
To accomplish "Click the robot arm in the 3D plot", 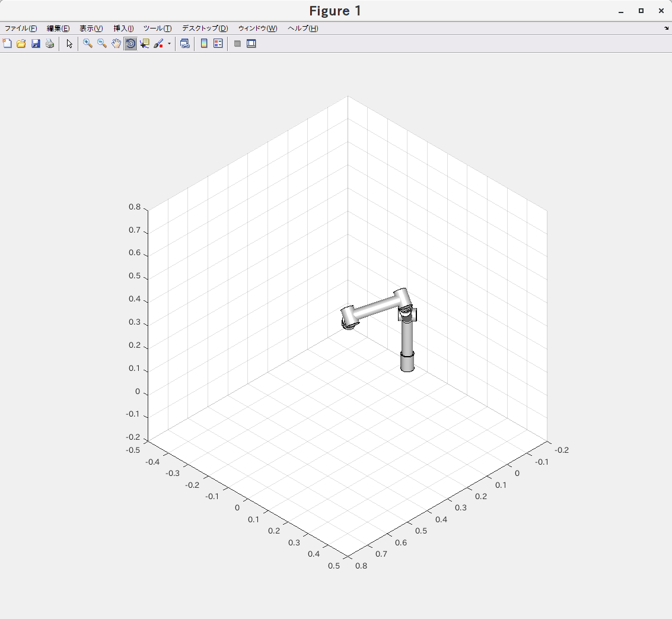I will click(x=375, y=308).
